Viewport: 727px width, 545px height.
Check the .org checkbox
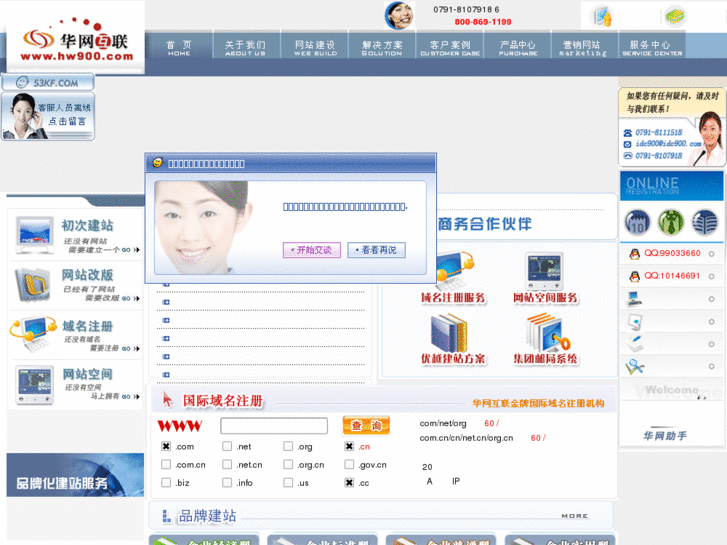point(288,446)
